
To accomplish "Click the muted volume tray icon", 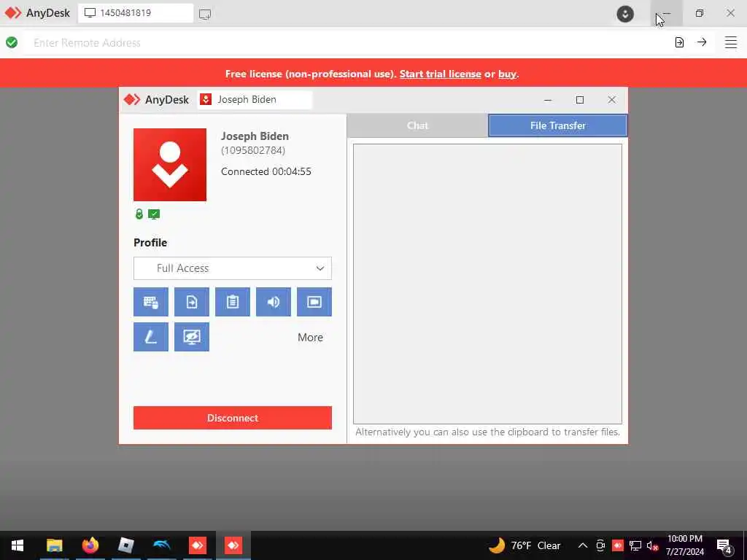I will [x=652, y=545].
